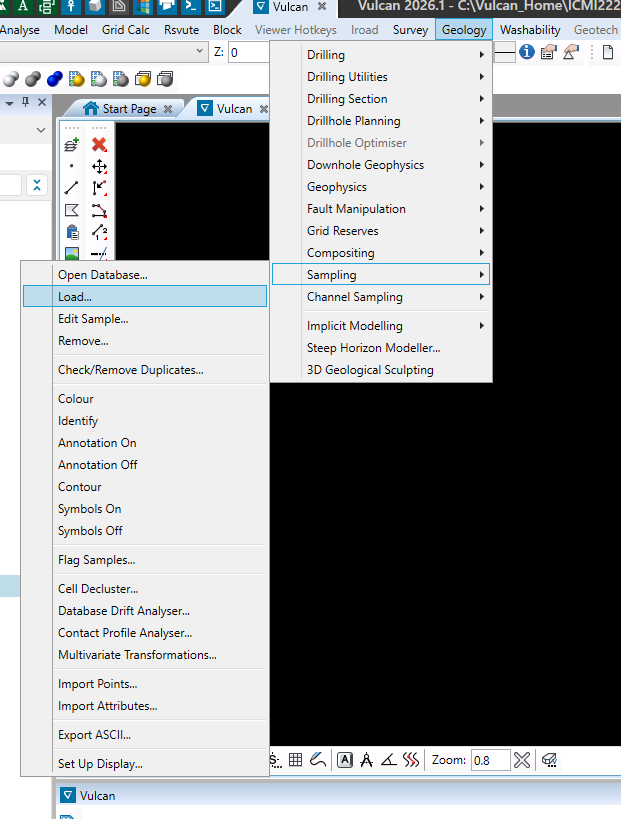Select Load... in the Sampling submenu
621x819 pixels.
[145, 296]
